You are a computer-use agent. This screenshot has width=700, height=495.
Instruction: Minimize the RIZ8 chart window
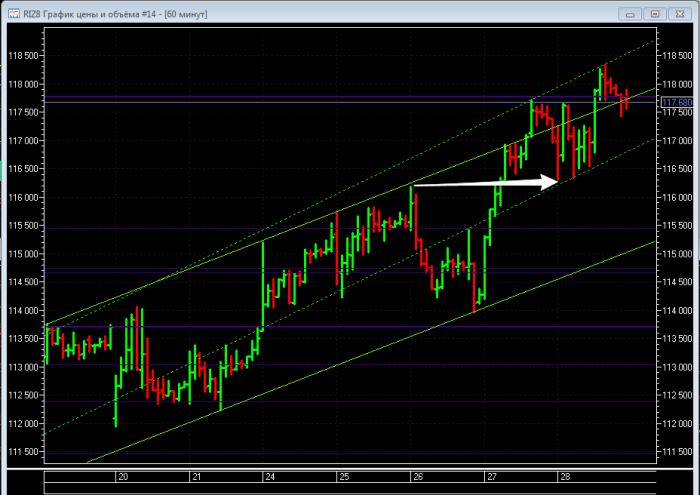[x=630, y=14]
